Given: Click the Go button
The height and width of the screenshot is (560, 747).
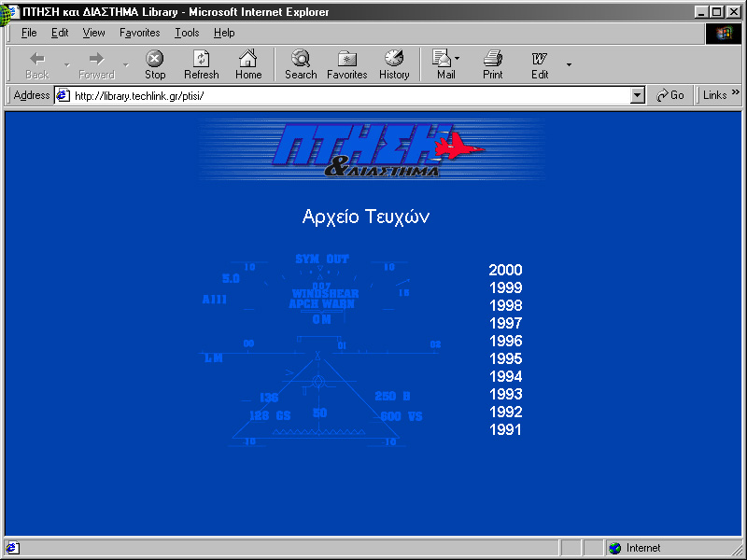Looking at the screenshot, I should 669,96.
